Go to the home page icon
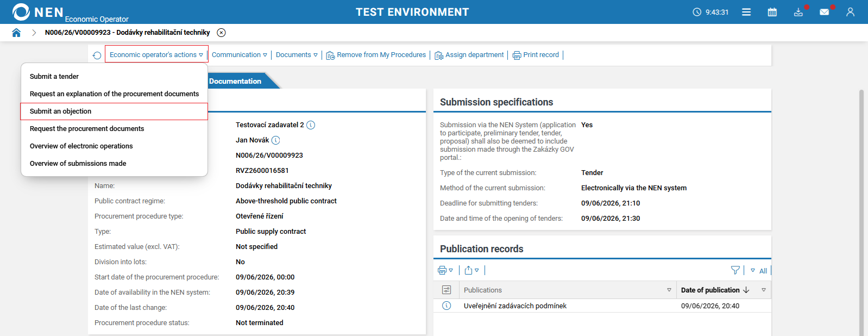This screenshot has height=336, width=868. pyautogui.click(x=16, y=33)
